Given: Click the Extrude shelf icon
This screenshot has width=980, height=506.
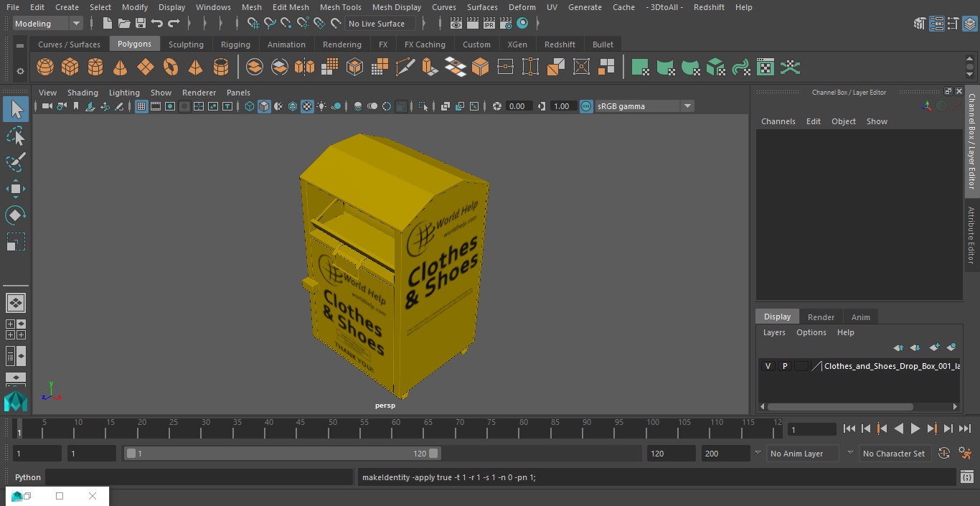Looking at the screenshot, I should click(x=430, y=67).
